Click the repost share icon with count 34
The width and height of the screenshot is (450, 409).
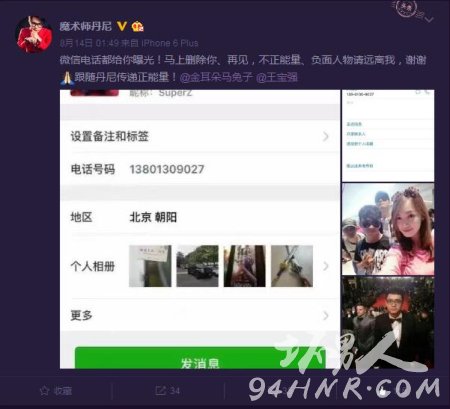[161, 390]
